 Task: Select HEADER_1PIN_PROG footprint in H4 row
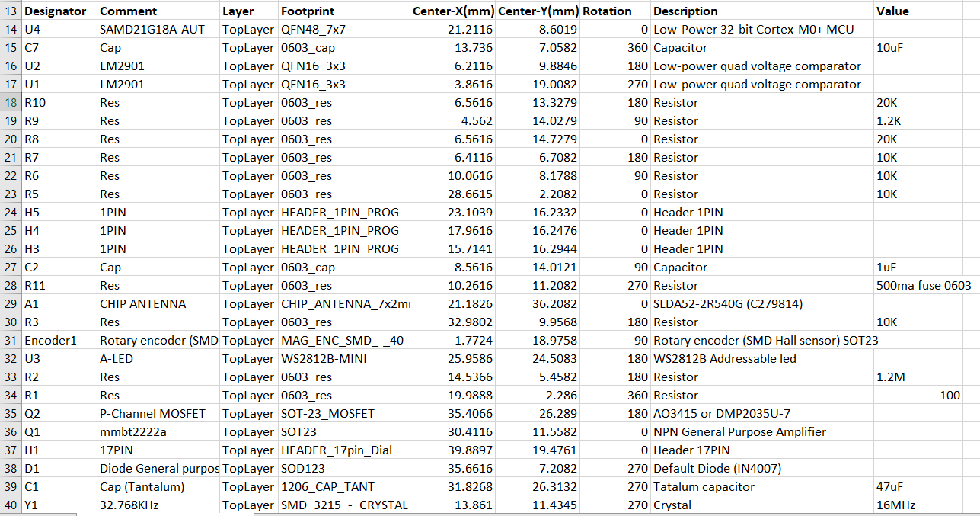[x=344, y=231]
